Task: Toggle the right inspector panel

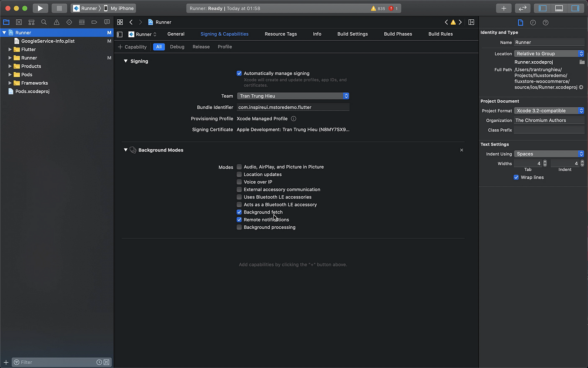Action: point(575,8)
